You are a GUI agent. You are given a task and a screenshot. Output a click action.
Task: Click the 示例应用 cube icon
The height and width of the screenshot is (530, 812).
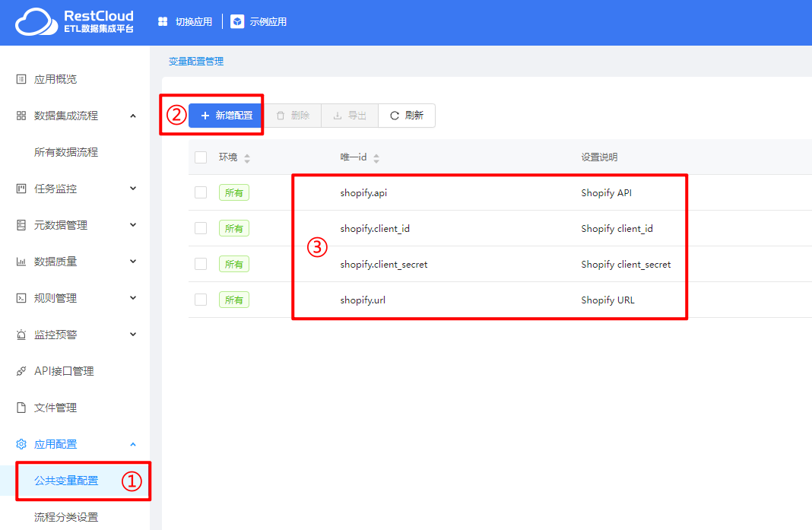pos(237,21)
